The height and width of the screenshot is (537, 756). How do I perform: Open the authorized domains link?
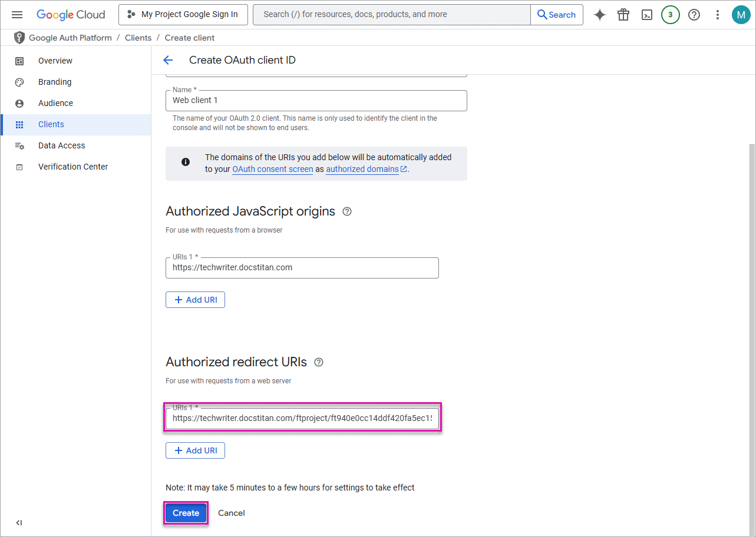366,169
